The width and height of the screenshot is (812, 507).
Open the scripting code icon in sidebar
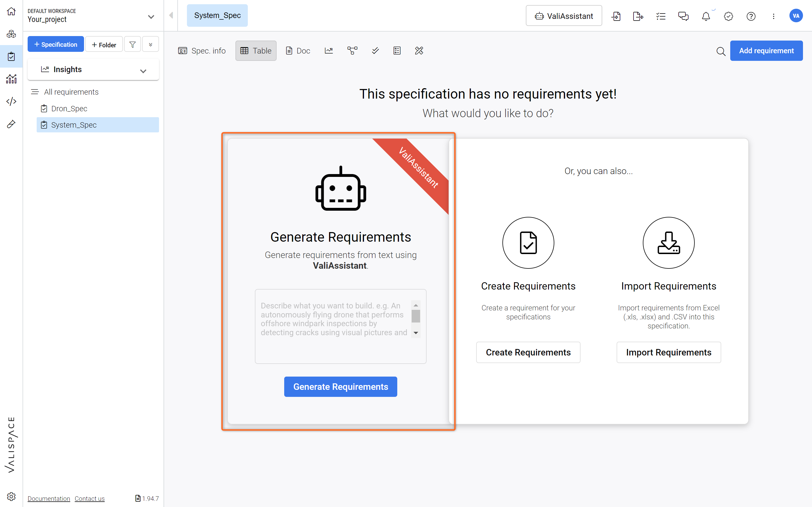pos(11,101)
